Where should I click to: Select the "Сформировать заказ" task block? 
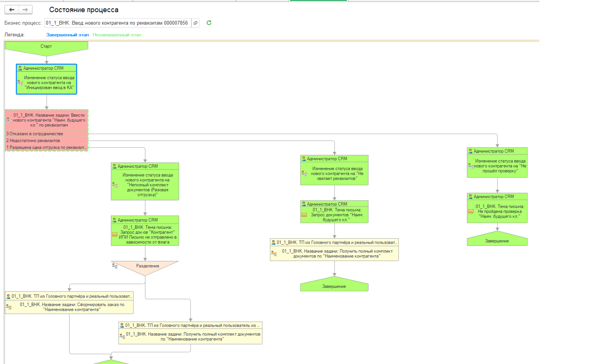point(69,303)
